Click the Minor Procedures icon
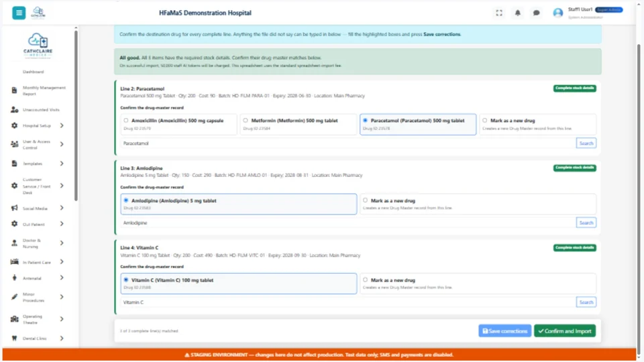Screen dimensions: 644x362 (x=14, y=297)
